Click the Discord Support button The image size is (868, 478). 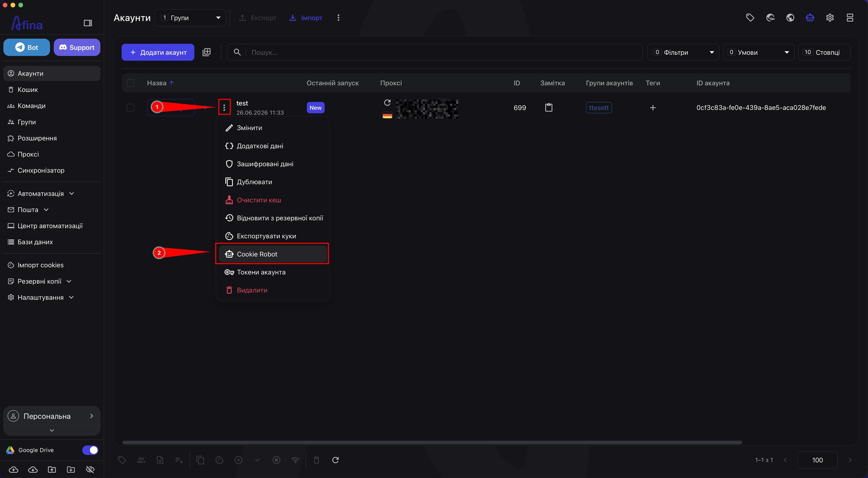pyautogui.click(x=77, y=47)
